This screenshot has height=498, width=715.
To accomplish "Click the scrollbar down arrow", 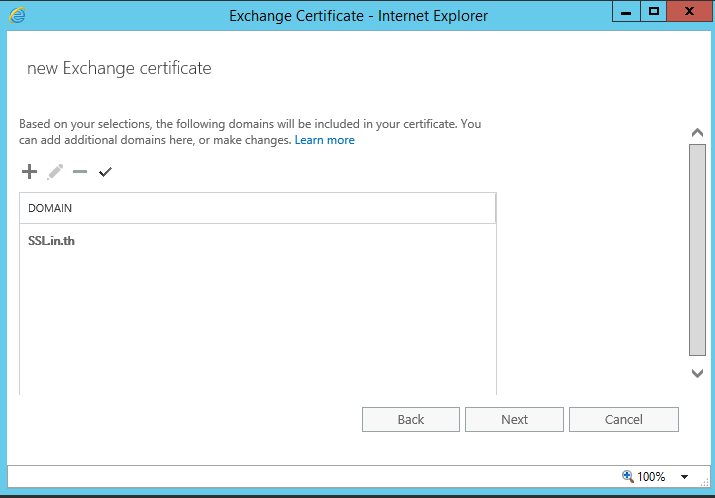I will pos(697,373).
